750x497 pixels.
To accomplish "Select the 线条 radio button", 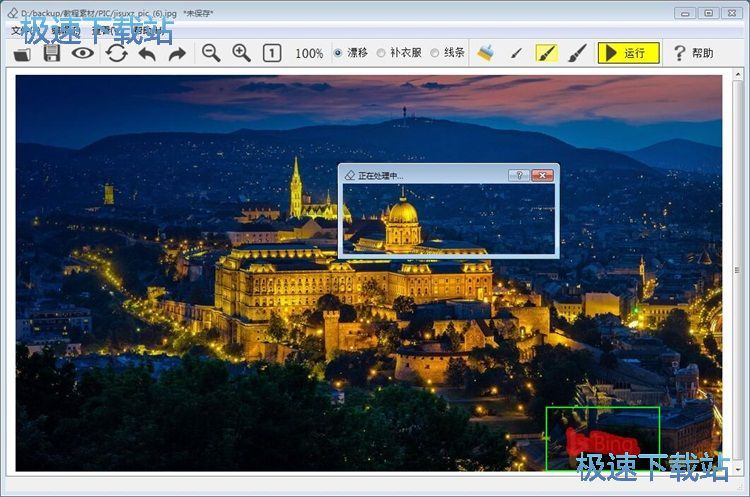I will click(435, 53).
